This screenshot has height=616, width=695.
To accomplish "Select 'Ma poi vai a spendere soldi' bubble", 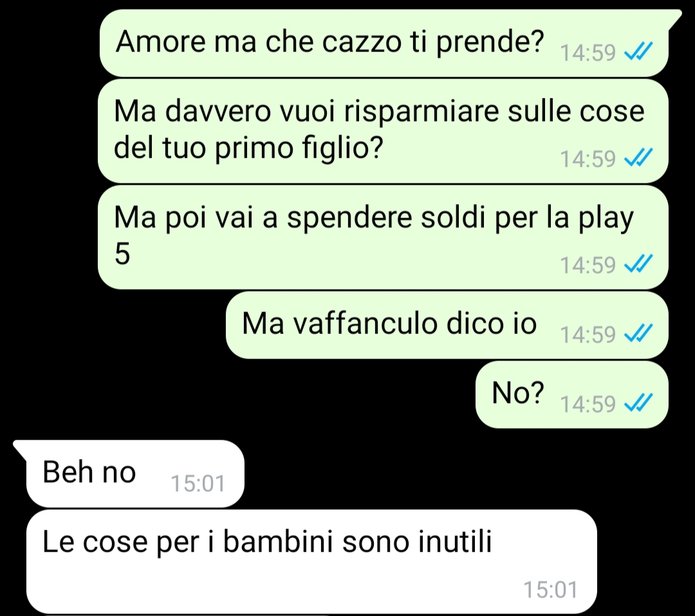I will [x=383, y=238].
